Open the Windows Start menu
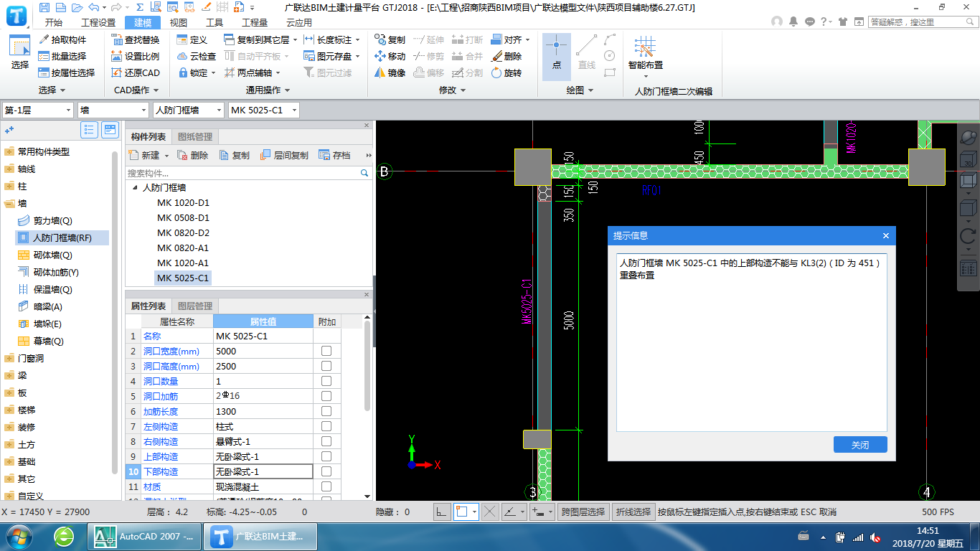Image resolution: width=980 pixels, height=551 pixels. coord(19,536)
